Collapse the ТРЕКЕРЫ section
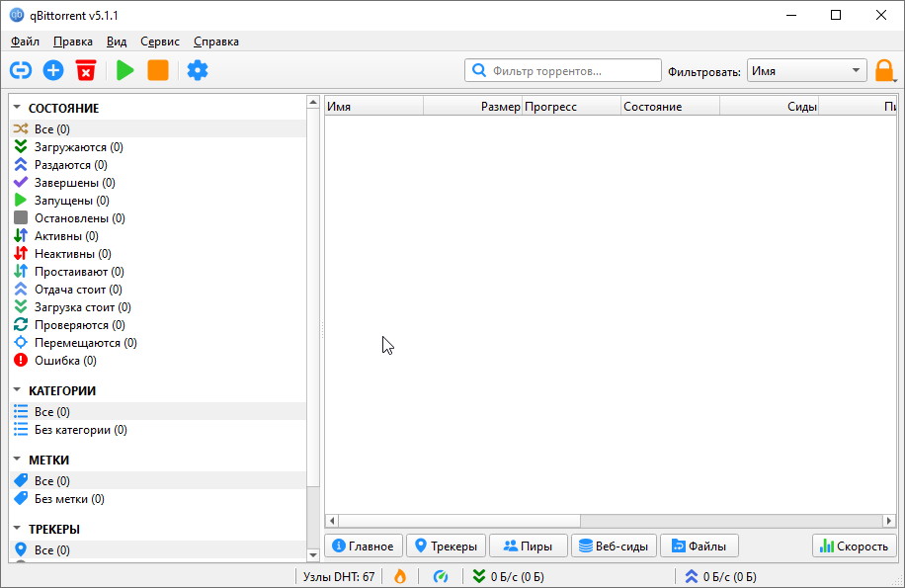The image size is (905, 588). (17, 529)
